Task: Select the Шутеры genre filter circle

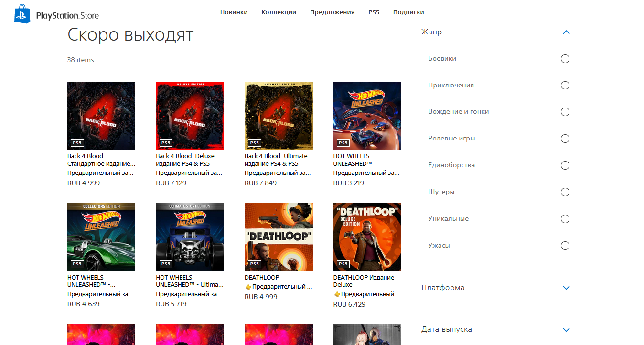Action: pyautogui.click(x=565, y=192)
